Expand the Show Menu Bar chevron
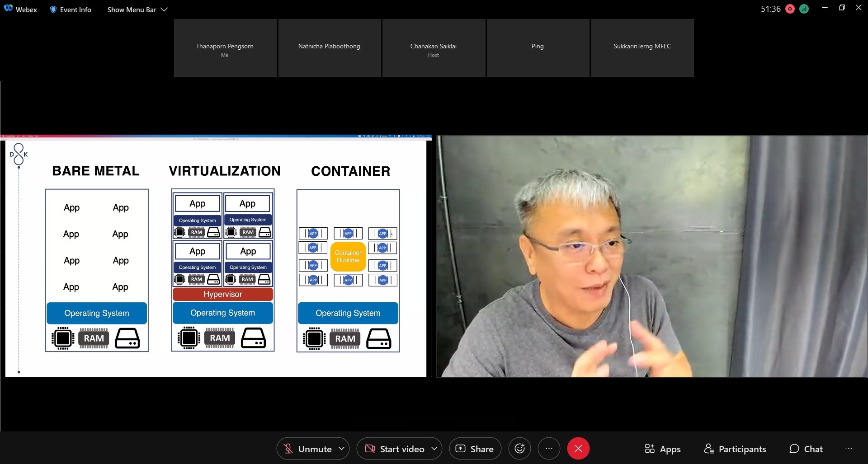 [x=164, y=9]
